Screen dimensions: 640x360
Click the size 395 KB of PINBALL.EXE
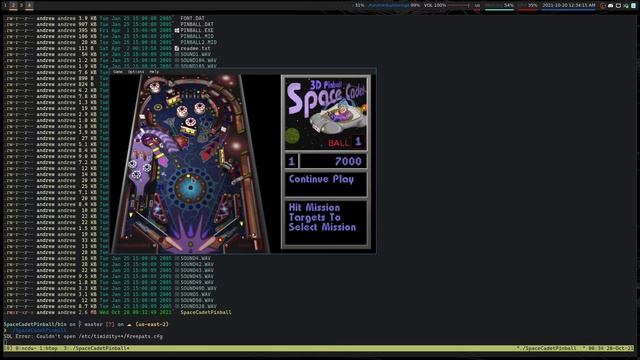tap(87, 30)
